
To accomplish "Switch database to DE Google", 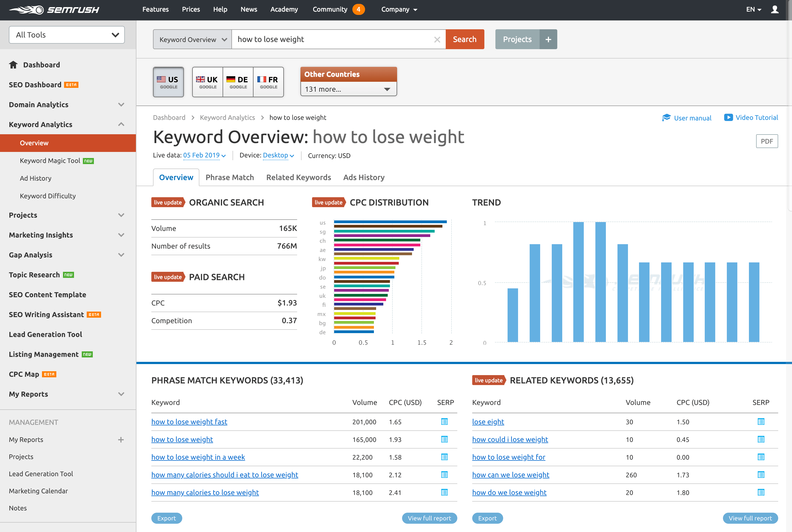I will pyautogui.click(x=238, y=82).
